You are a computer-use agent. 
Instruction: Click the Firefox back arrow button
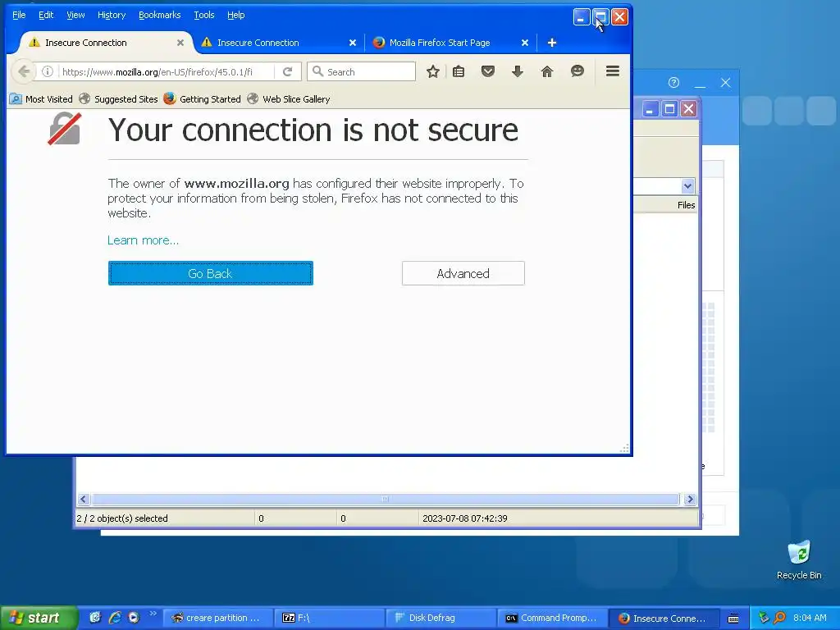coord(24,71)
